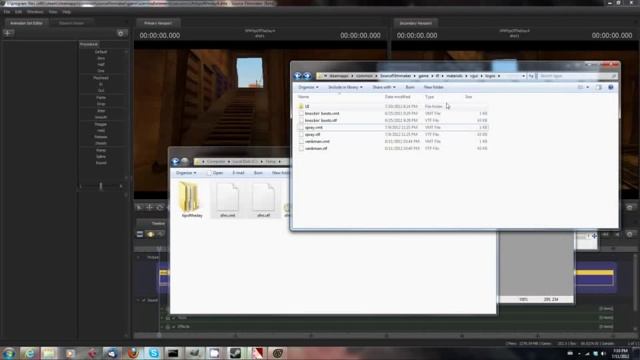
Task: Open the Windows menu in Source Filmmaker
Action: [35, 12]
